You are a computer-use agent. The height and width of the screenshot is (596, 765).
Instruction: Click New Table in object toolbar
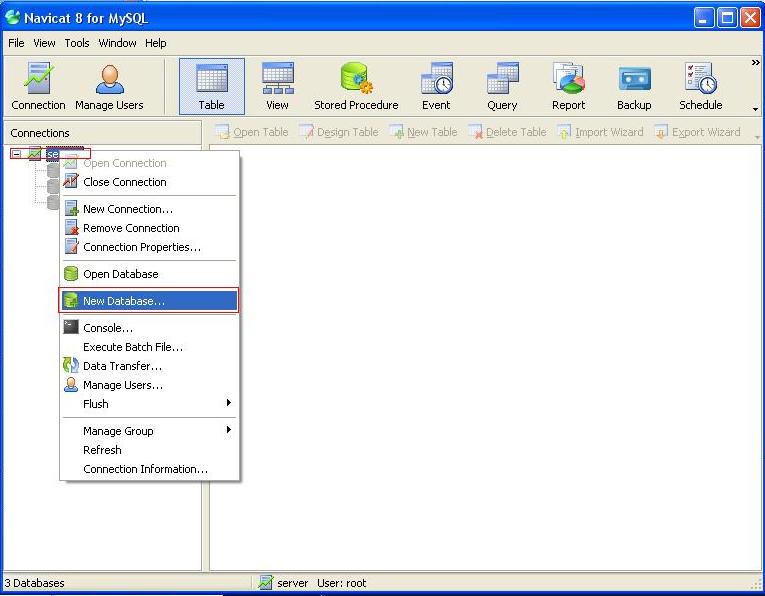[423, 132]
